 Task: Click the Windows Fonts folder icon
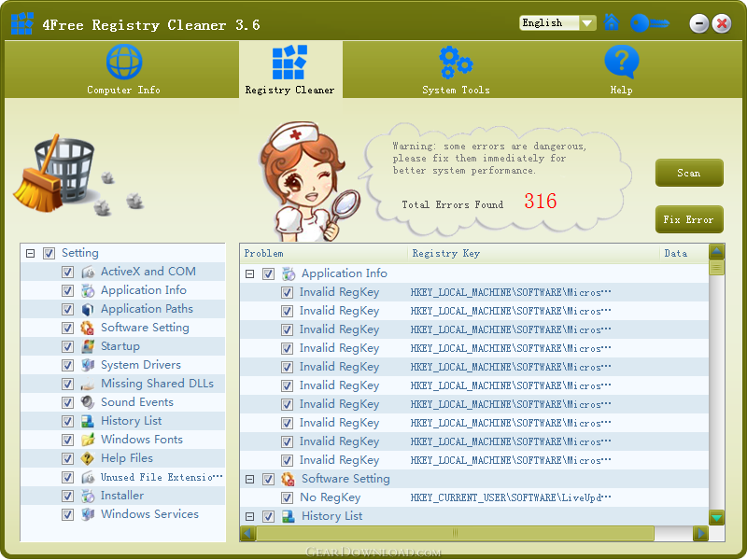(88, 440)
